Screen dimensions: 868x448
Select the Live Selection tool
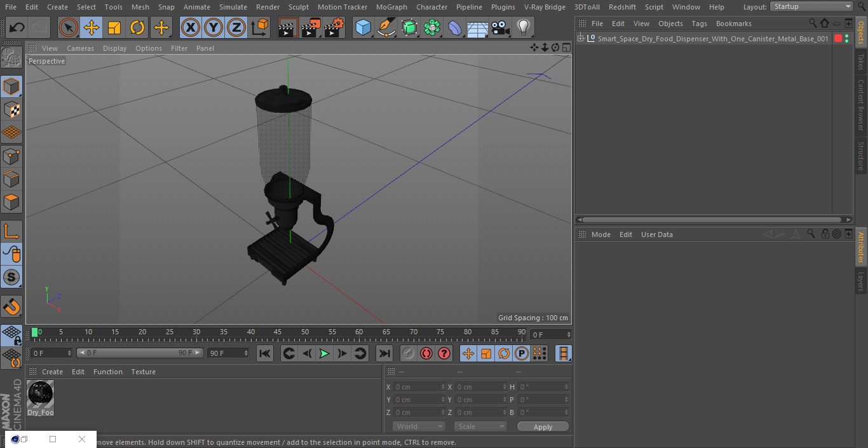(x=69, y=27)
